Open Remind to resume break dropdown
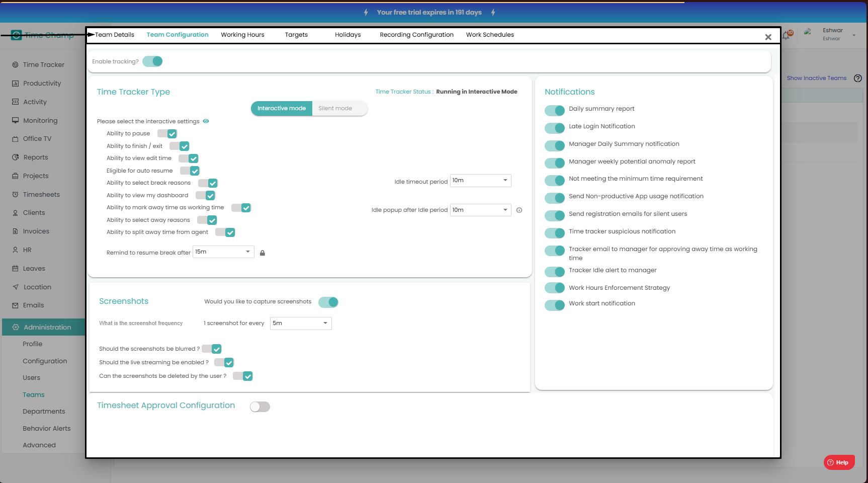This screenshot has height=483, width=868. click(x=223, y=252)
